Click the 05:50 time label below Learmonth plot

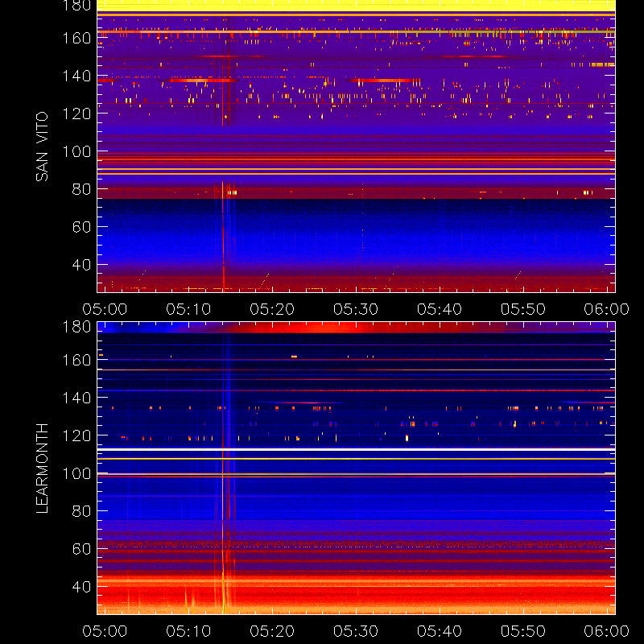(523, 631)
